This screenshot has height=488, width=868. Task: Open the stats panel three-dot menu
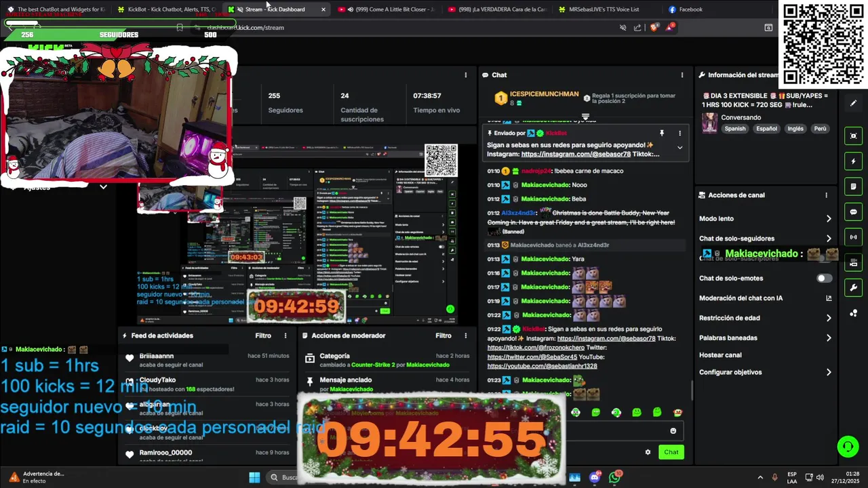(465, 75)
